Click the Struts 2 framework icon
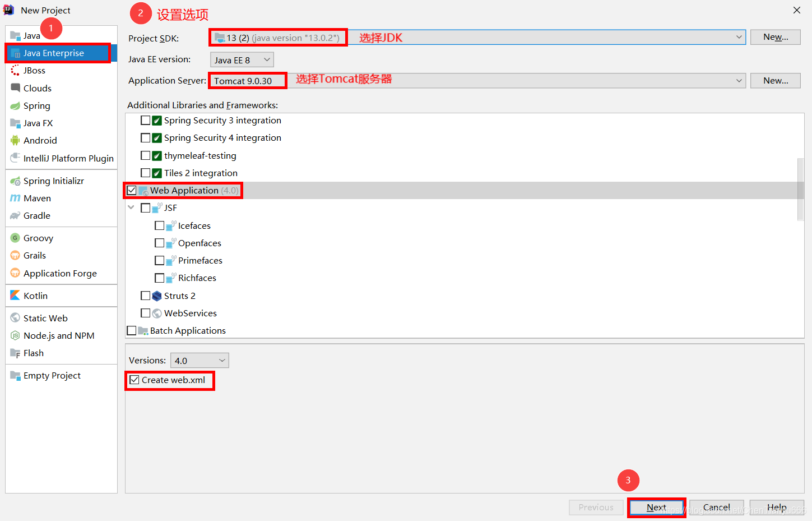The image size is (812, 521). [x=157, y=296]
